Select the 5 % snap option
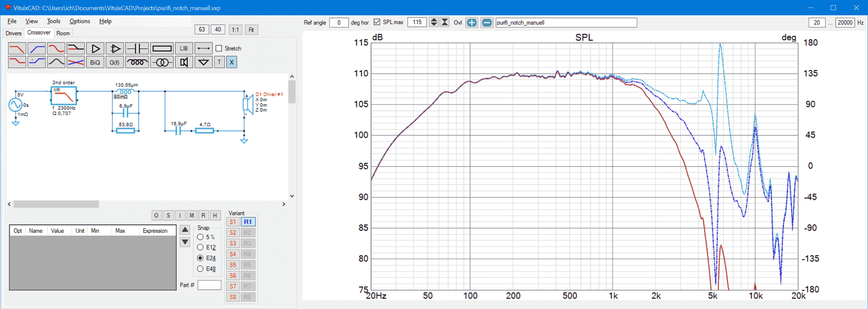868x309 pixels. tap(200, 237)
